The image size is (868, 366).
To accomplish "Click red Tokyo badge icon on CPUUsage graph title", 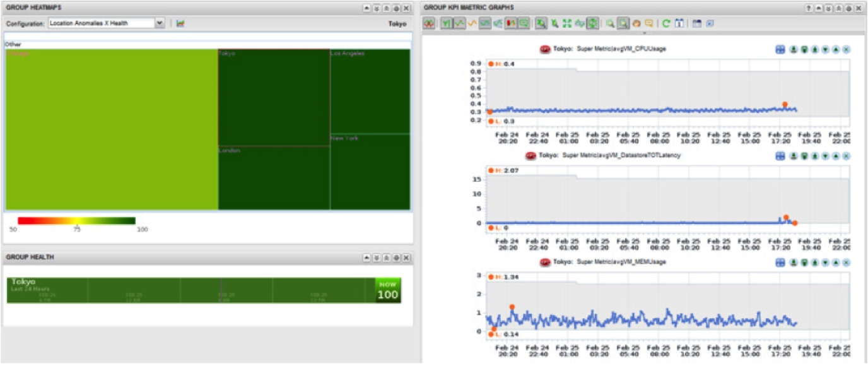I will [546, 49].
